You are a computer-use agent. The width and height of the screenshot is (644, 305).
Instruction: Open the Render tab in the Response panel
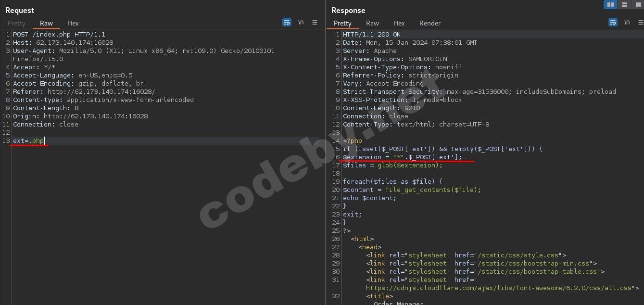pos(429,23)
